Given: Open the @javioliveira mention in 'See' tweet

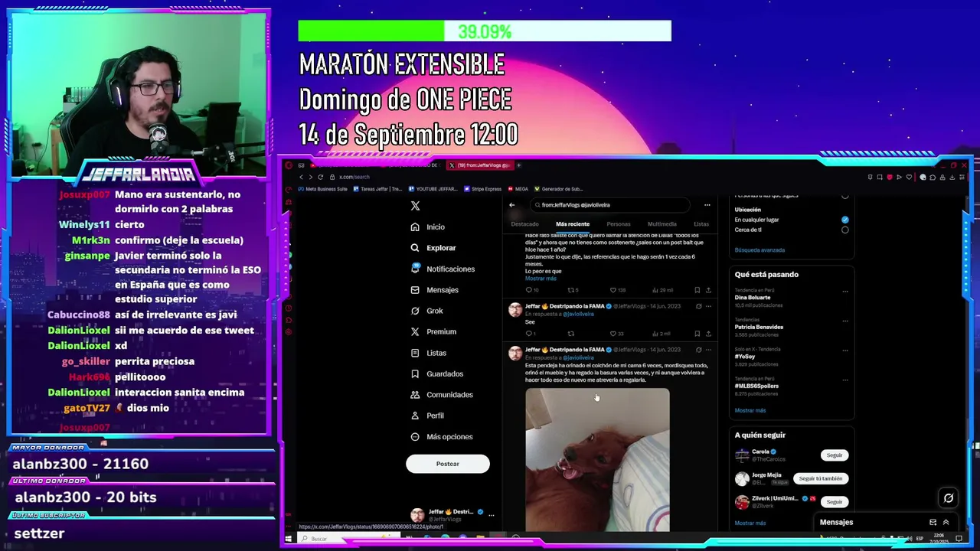Looking at the screenshot, I should tap(578, 314).
